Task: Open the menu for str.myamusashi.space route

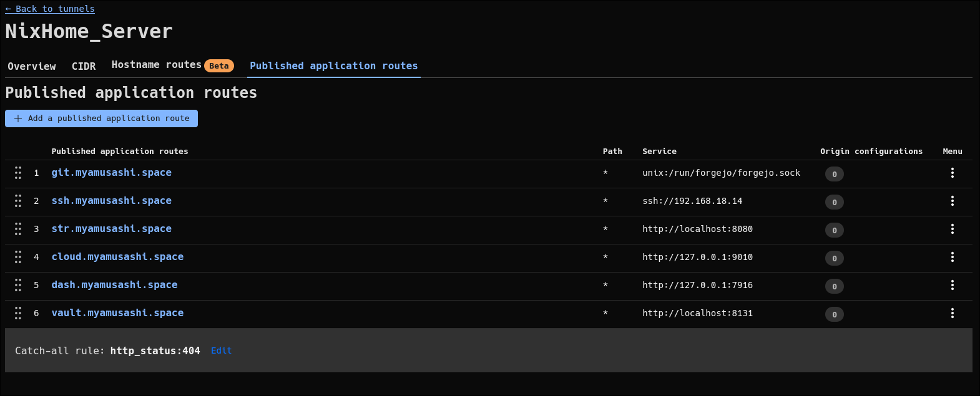Action: (x=952, y=229)
